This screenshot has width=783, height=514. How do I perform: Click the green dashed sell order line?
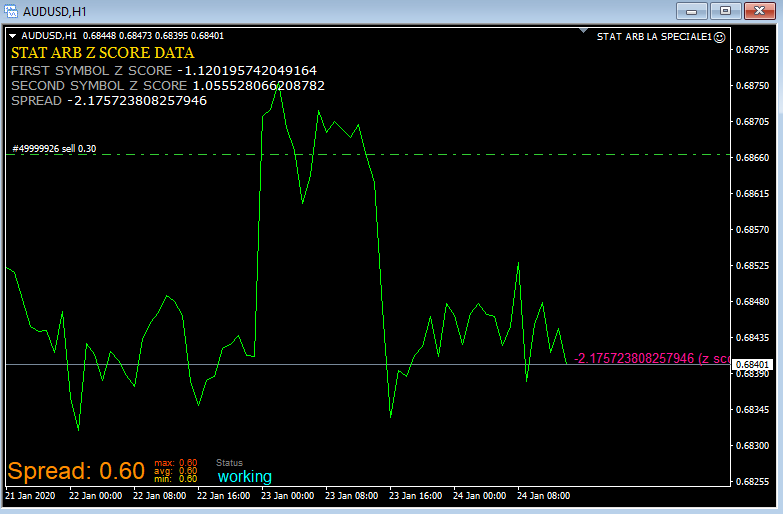tap(368, 155)
